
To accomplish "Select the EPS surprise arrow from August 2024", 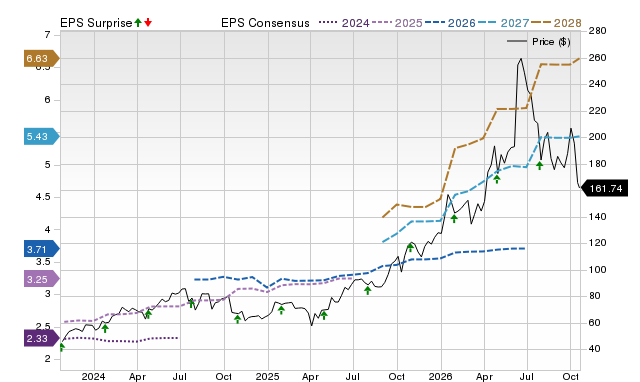I will (x=191, y=303).
